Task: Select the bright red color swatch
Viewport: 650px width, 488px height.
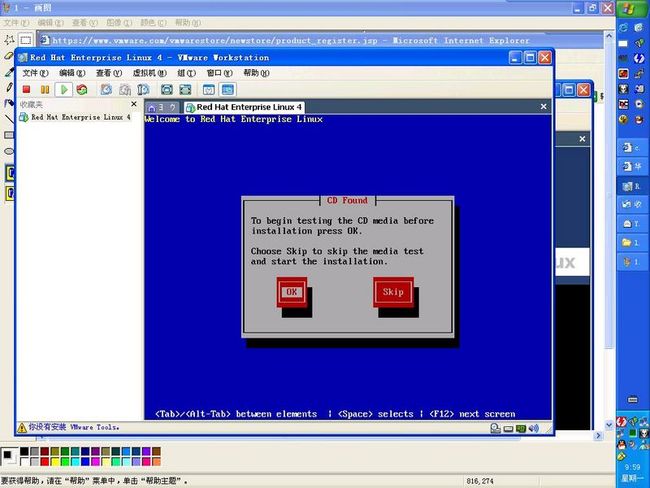Action: (x=45, y=461)
